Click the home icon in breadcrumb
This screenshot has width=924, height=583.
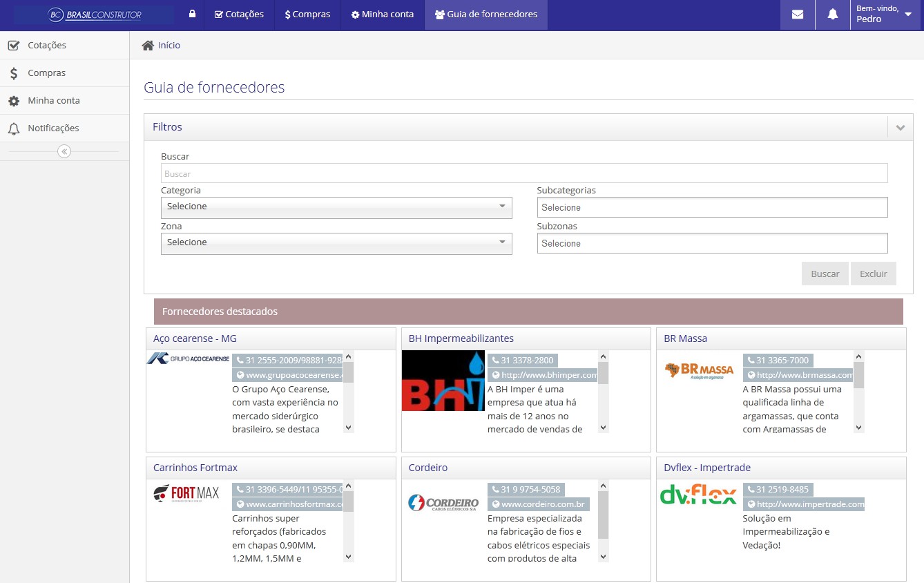point(148,45)
